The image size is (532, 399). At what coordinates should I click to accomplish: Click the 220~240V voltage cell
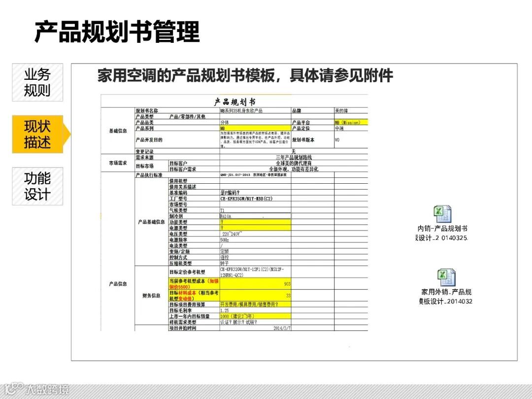coord(255,234)
